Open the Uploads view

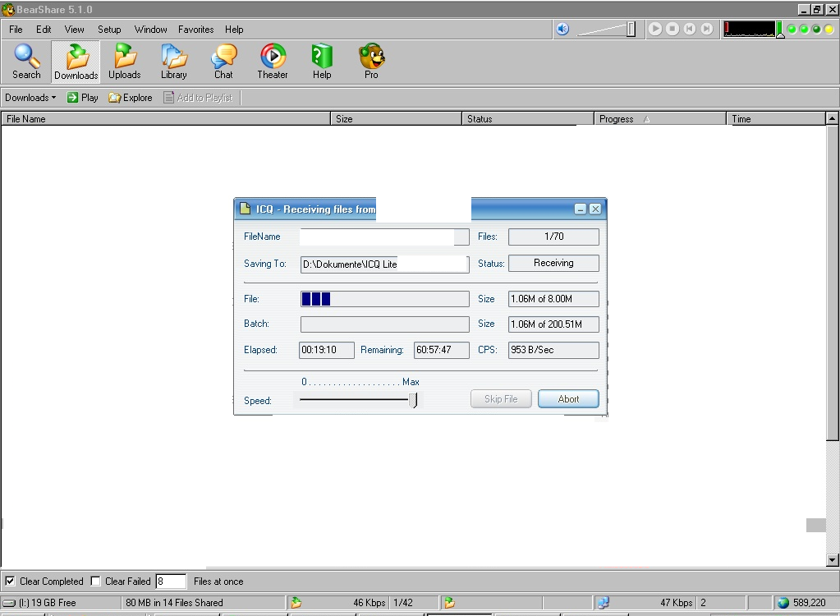[124, 62]
